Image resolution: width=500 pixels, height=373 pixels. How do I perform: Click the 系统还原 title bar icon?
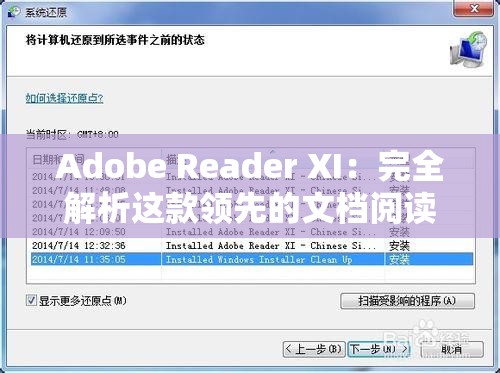point(14,12)
